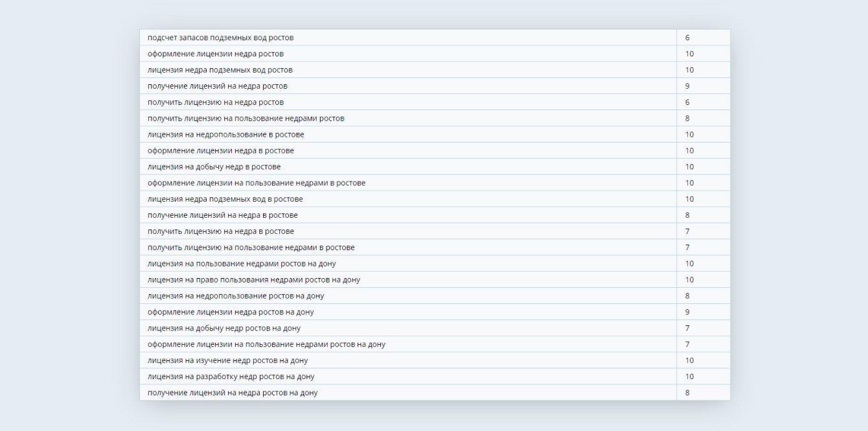Click number 6 beside 'получить лицензию на недра ростов'
The image size is (868, 431).
[687, 102]
